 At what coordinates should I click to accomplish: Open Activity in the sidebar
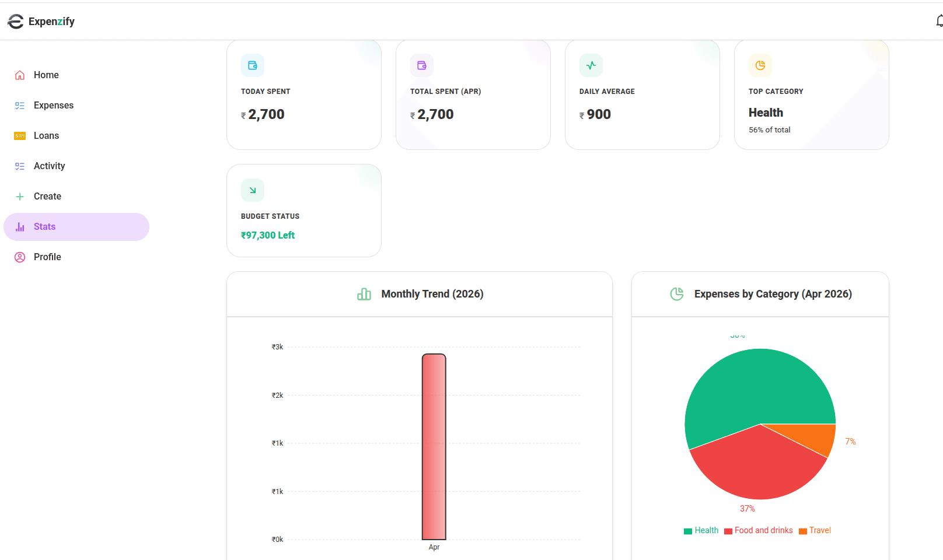(49, 166)
